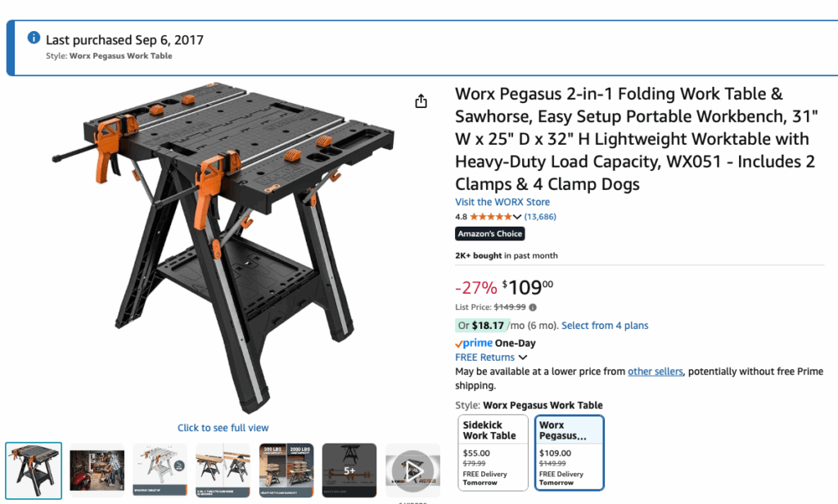
Task: Expand the rating breakdown chevron
Action: (517, 217)
